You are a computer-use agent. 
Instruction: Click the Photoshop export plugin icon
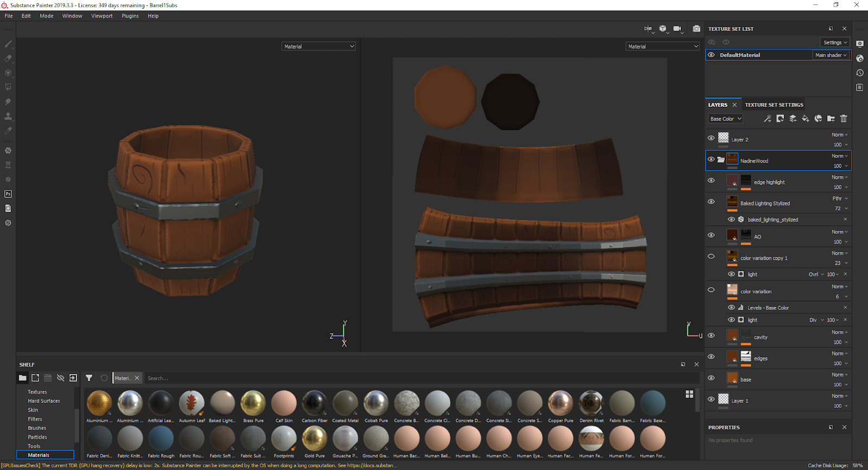[x=8, y=194]
